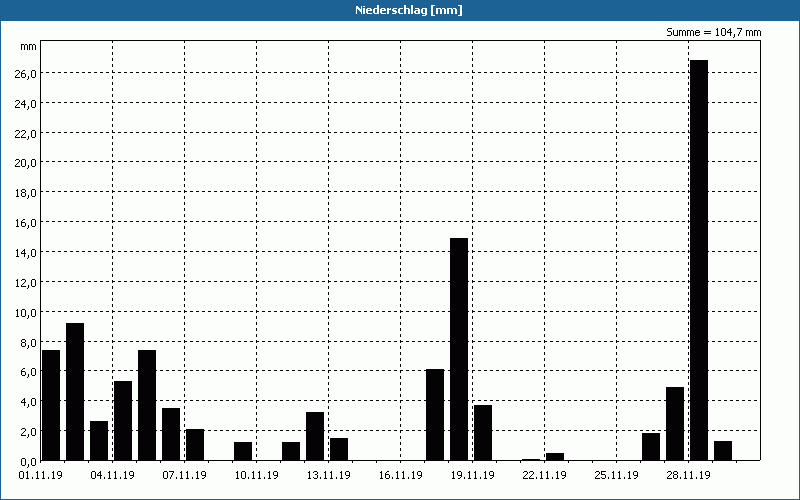Click the y-axis value '16,0'
800x500 pixels.
[x=26, y=222]
